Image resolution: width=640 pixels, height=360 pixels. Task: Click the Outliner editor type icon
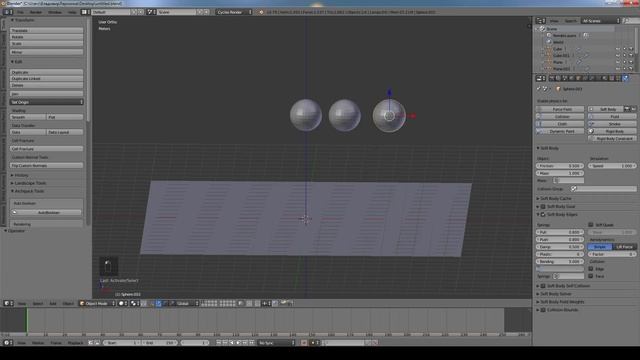pyautogui.click(x=541, y=20)
